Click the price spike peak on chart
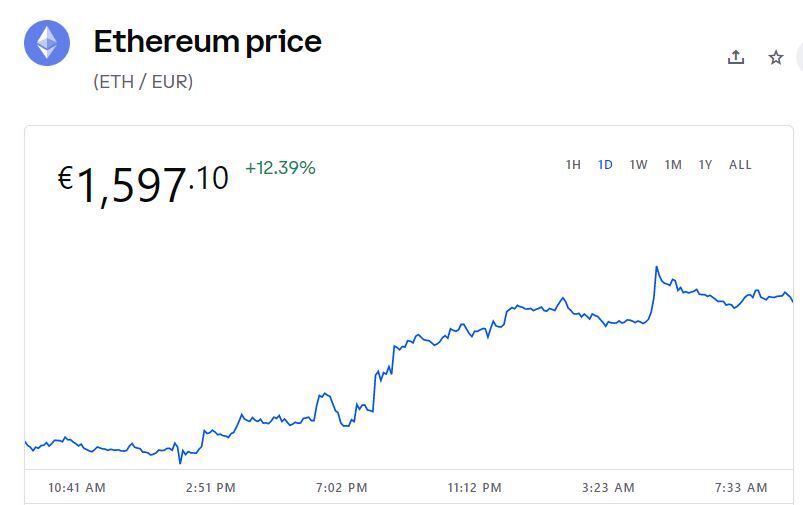The width and height of the screenshot is (803, 505). coord(656,267)
